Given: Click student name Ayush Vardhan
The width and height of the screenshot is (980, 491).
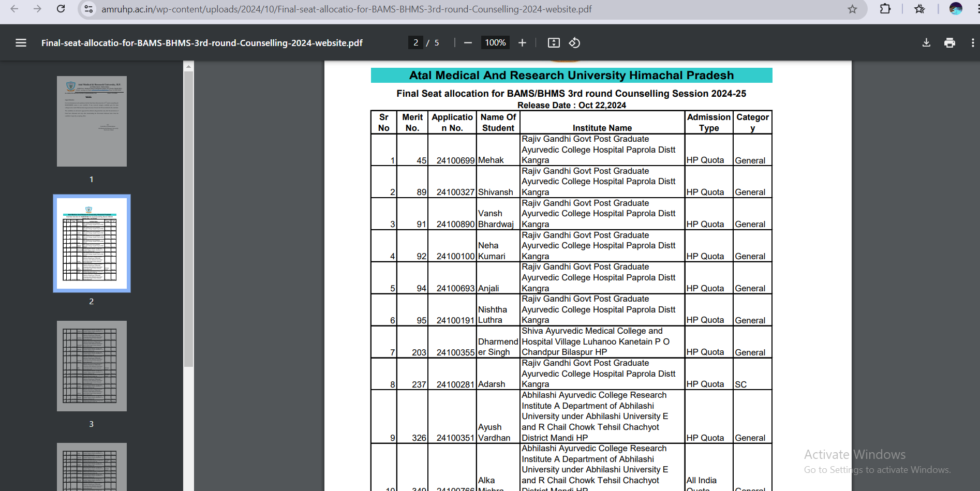Looking at the screenshot, I should click(x=494, y=433).
